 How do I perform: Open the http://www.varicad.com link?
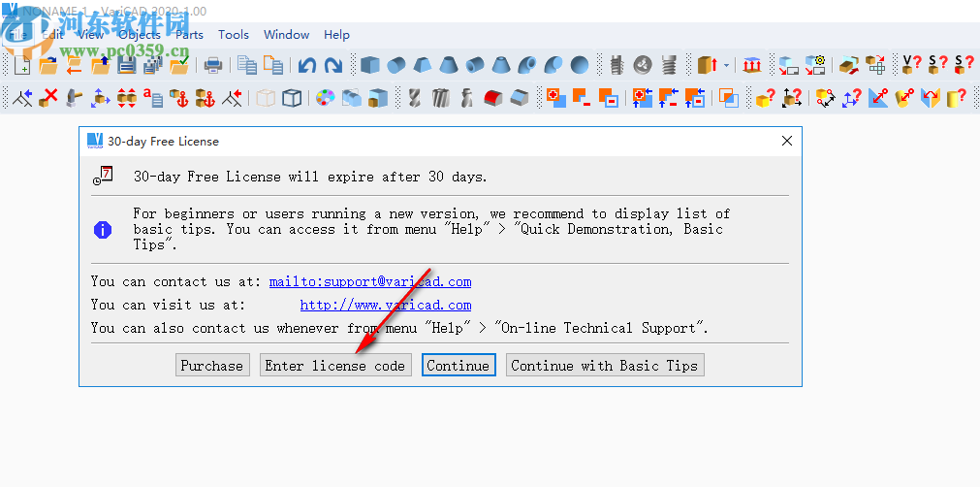(386, 305)
